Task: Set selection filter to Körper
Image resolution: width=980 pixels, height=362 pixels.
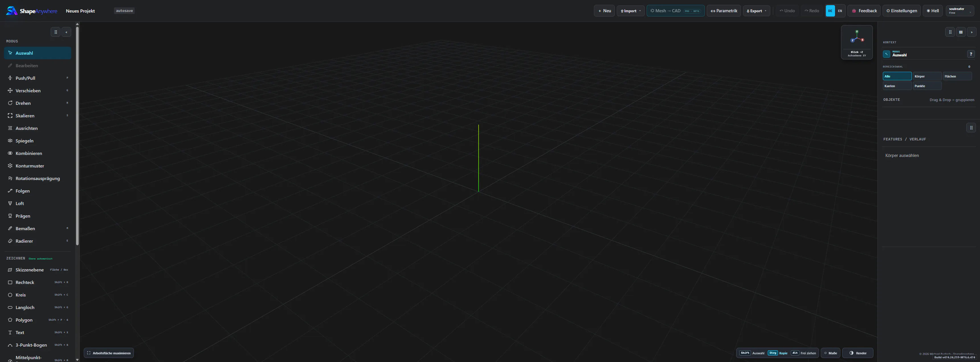Action: [x=927, y=76]
